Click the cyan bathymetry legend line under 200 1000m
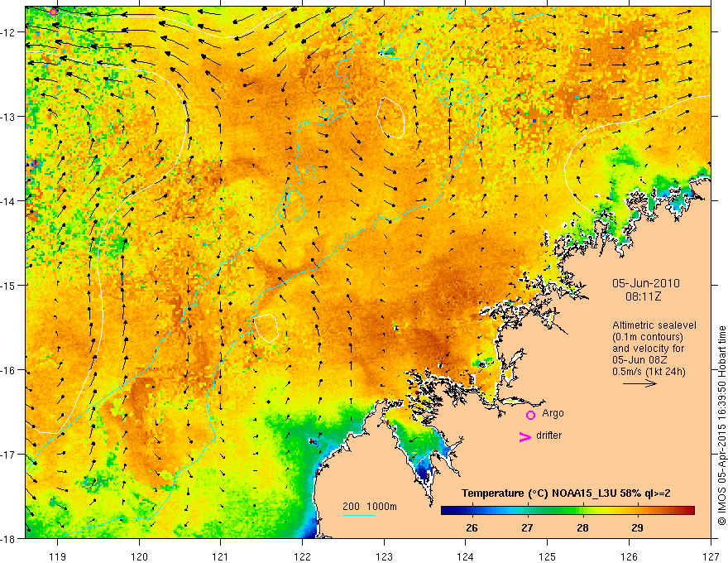 pyautogui.click(x=358, y=515)
